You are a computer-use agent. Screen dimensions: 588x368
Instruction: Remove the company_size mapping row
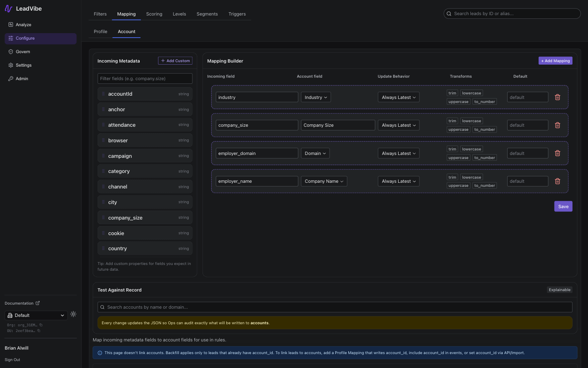(x=557, y=125)
